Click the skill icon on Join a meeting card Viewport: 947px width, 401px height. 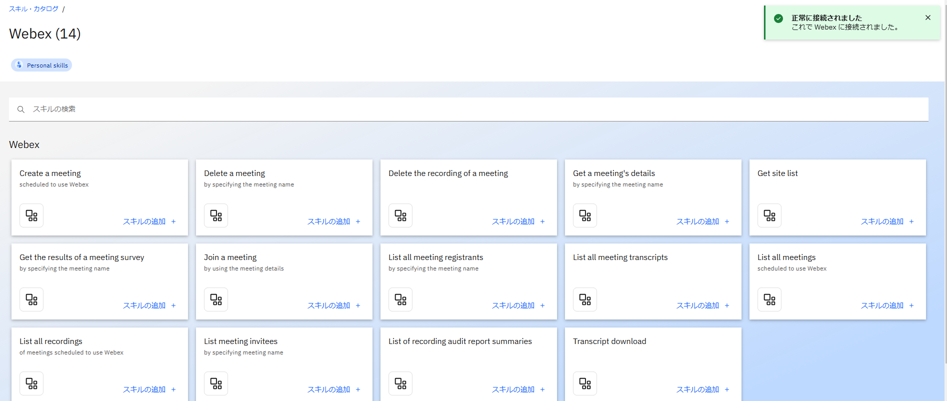(216, 299)
